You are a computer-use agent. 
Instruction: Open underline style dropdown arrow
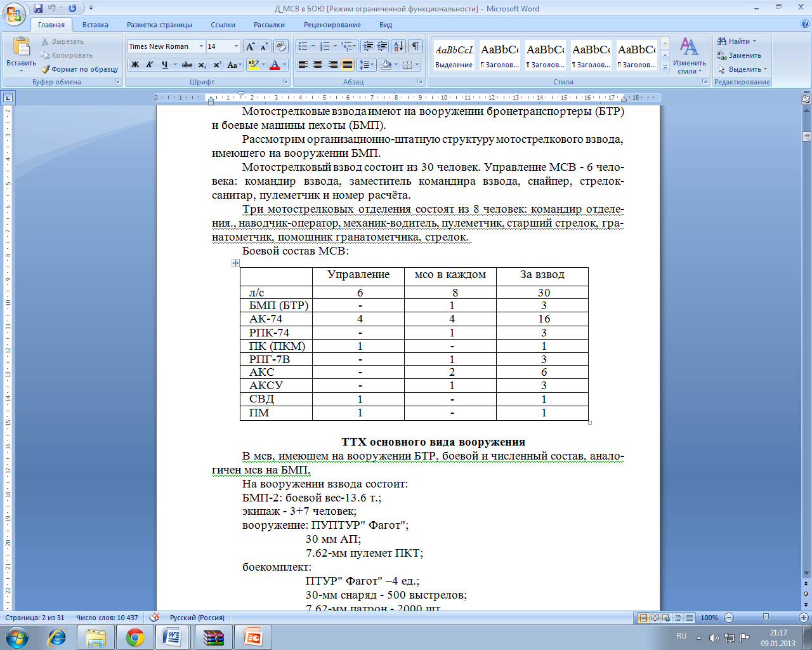coord(174,65)
